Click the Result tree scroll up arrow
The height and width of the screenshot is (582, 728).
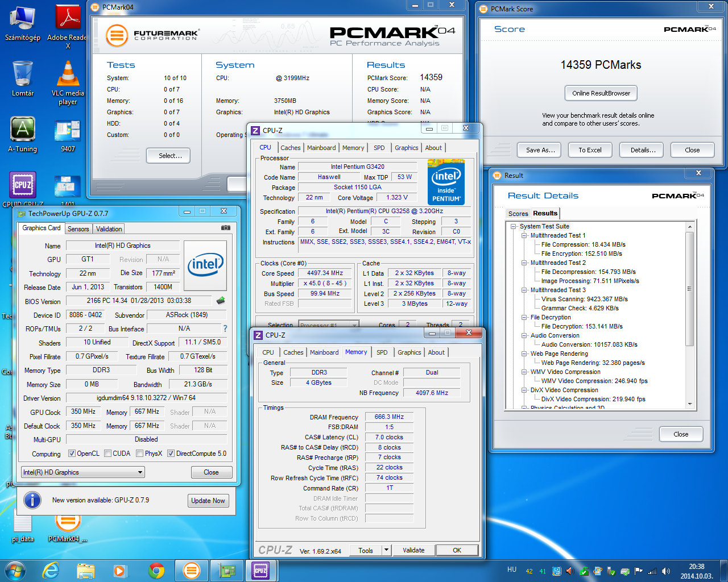click(x=689, y=227)
